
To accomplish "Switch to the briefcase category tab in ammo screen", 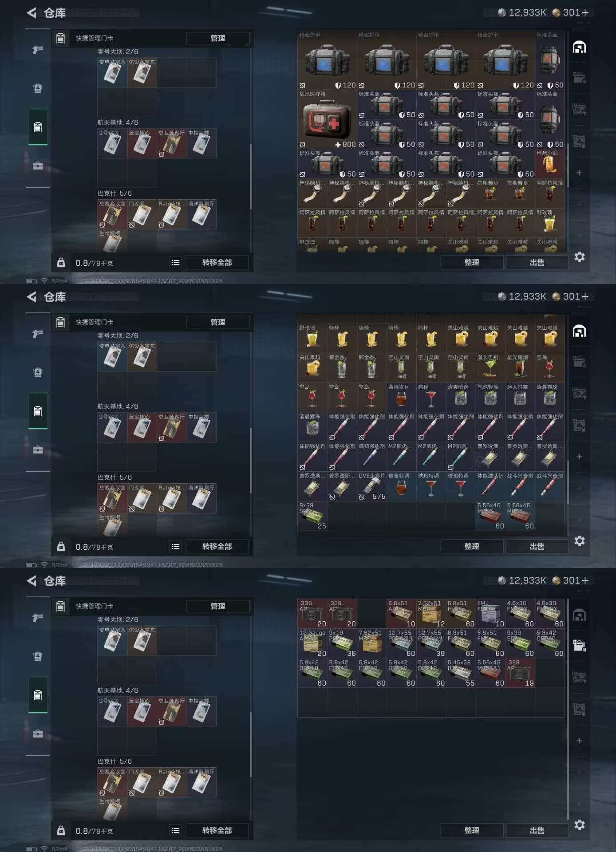I will coord(38,734).
